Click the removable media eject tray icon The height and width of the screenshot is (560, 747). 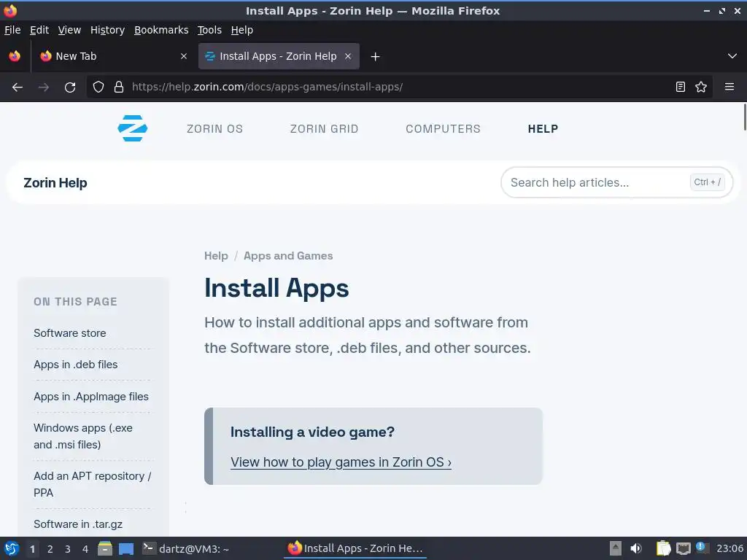[x=616, y=548]
